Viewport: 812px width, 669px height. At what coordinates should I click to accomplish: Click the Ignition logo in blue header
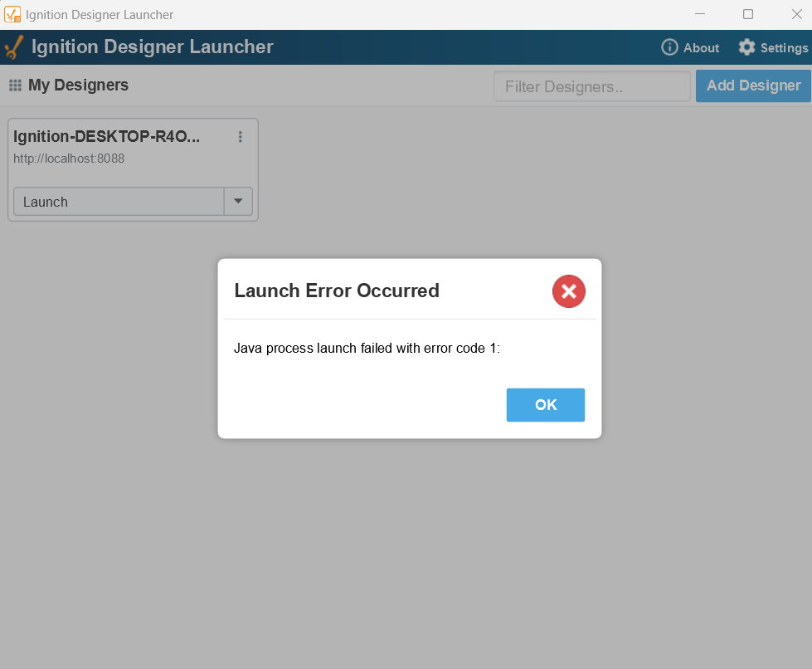click(x=14, y=47)
